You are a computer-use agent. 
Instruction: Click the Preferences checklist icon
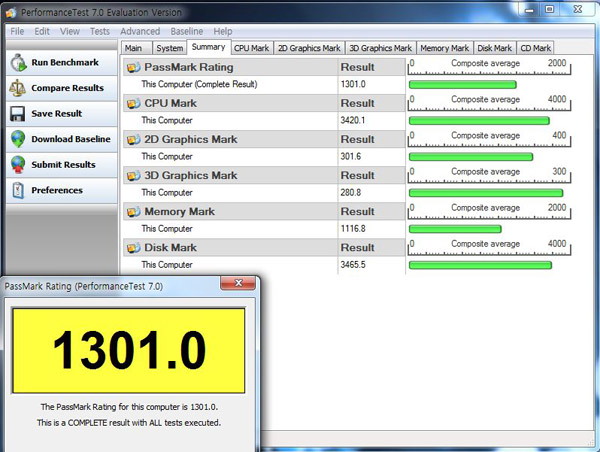pyautogui.click(x=18, y=190)
